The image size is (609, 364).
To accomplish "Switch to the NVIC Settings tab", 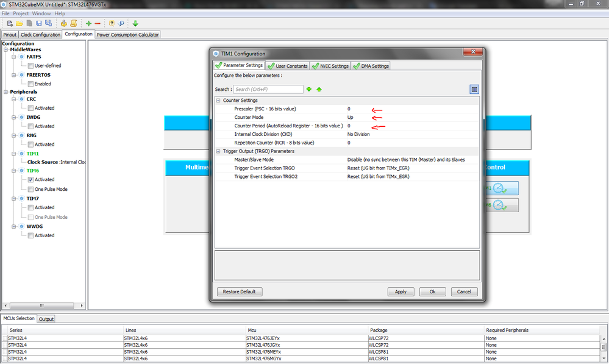I will (x=330, y=66).
